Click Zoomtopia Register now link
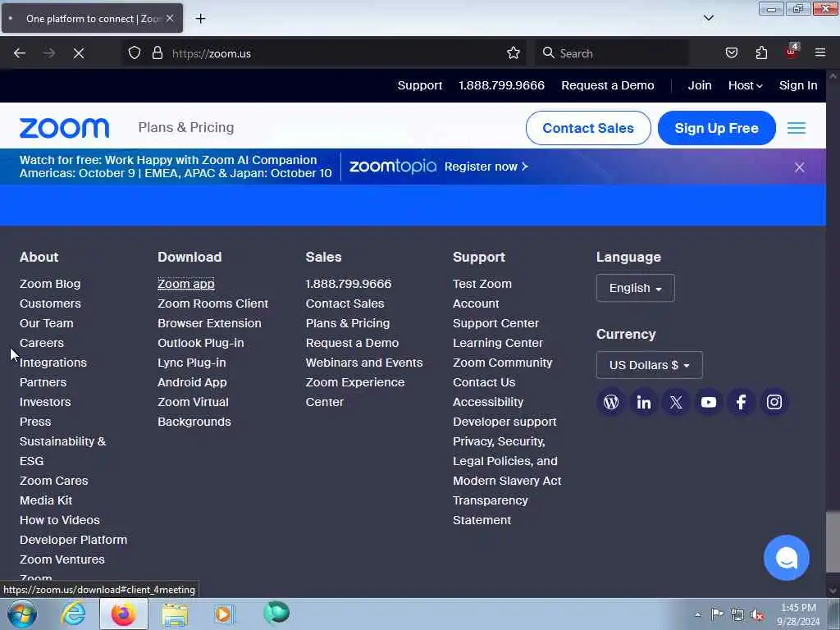The height and width of the screenshot is (630, 840). coord(486,167)
